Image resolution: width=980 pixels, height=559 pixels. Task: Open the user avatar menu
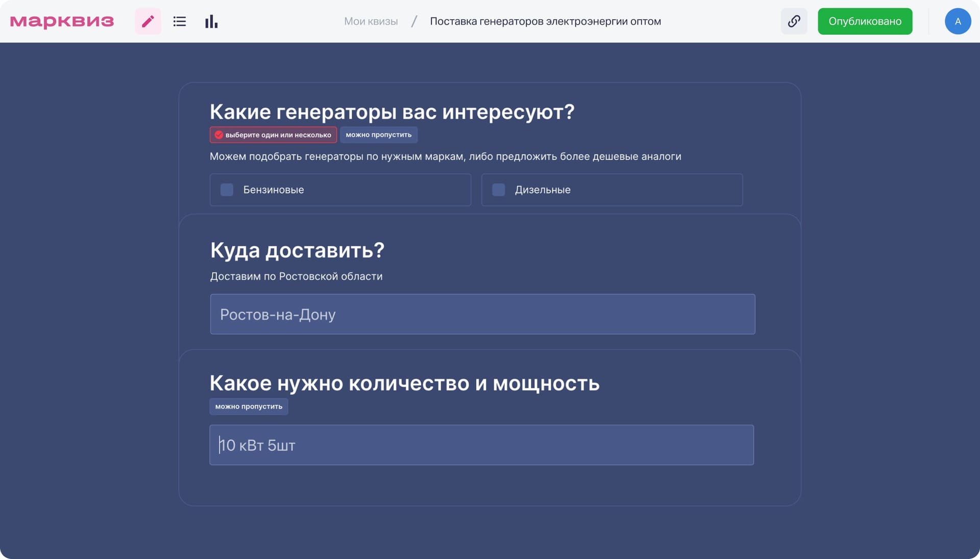click(958, 21)
